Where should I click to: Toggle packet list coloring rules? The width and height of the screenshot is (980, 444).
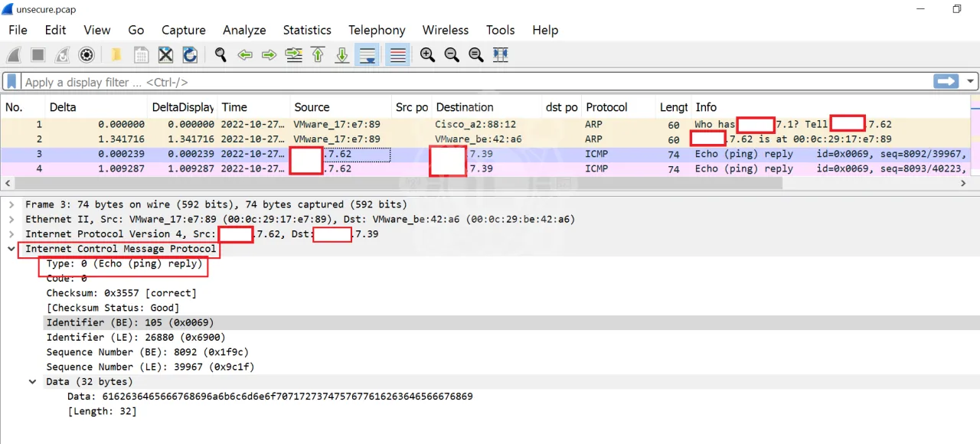(x=397, y=55)
